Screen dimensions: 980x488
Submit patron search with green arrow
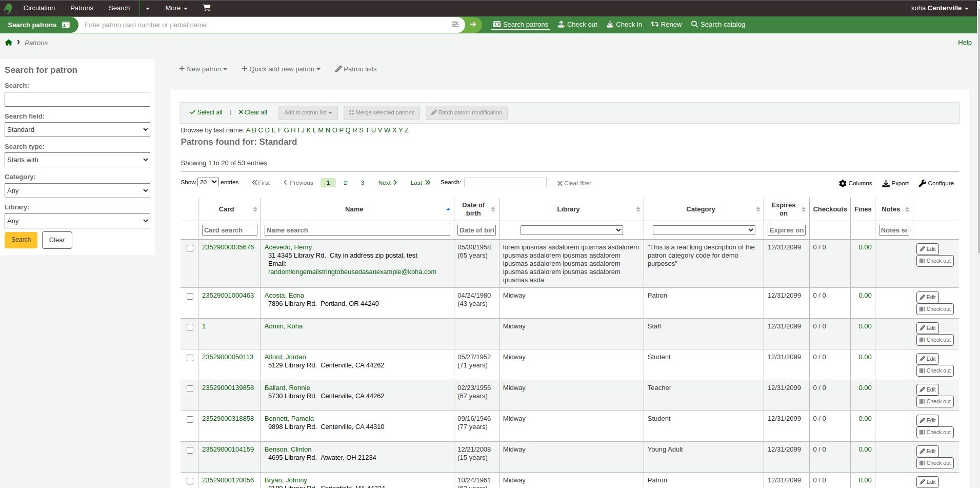473,25
